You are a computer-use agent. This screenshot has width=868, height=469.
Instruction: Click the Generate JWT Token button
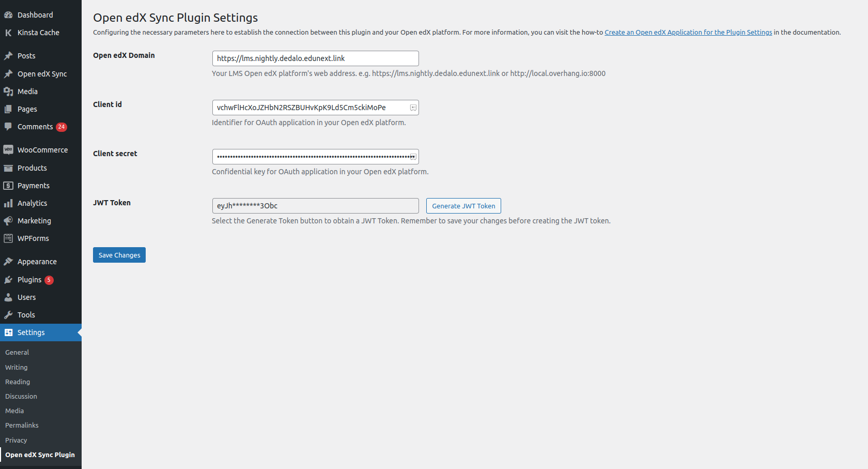coord(463,206)
